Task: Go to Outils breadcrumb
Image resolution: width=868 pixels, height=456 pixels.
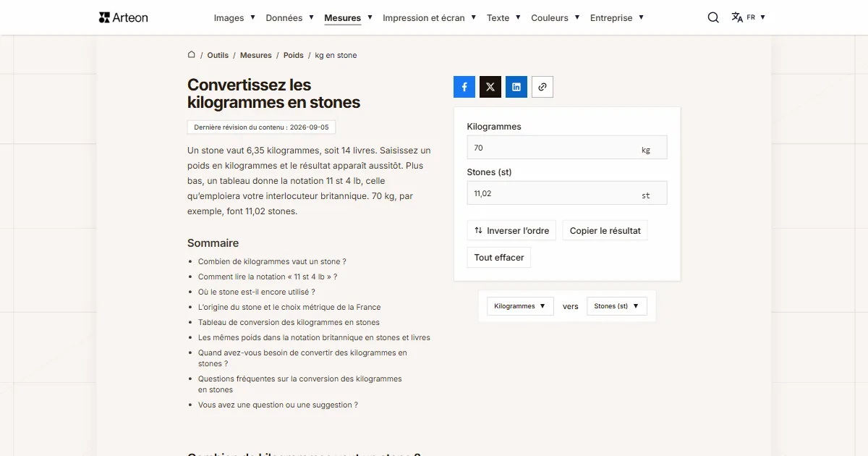Action: click(218, 55)
